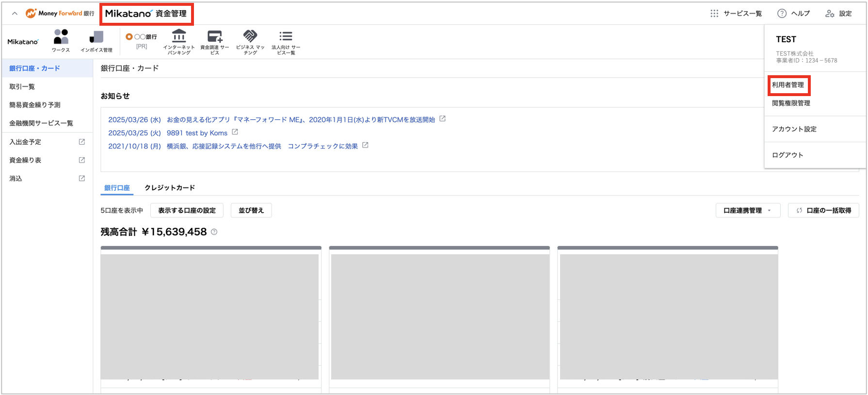Select 閲覧権限管理 in settings menu
The image size is (868, 395).
click(791, 103)
